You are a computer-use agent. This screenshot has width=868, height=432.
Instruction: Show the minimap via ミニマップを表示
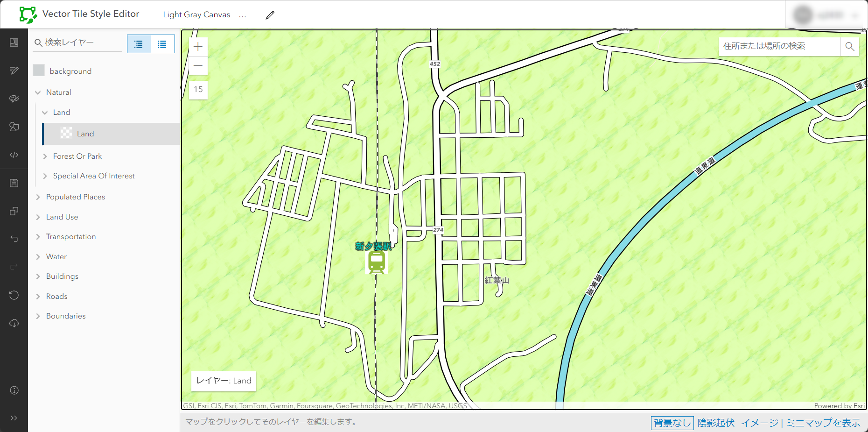pos(823,423)
